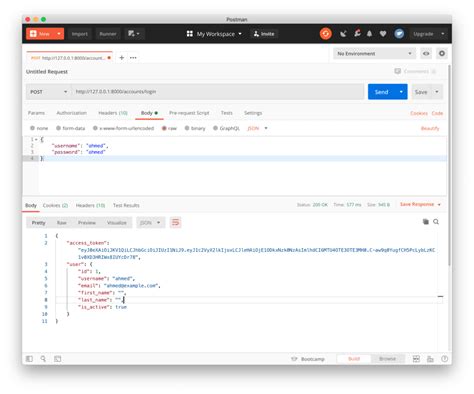Switch to the Params tab
The image size is (474, 394).
(36, 113)
